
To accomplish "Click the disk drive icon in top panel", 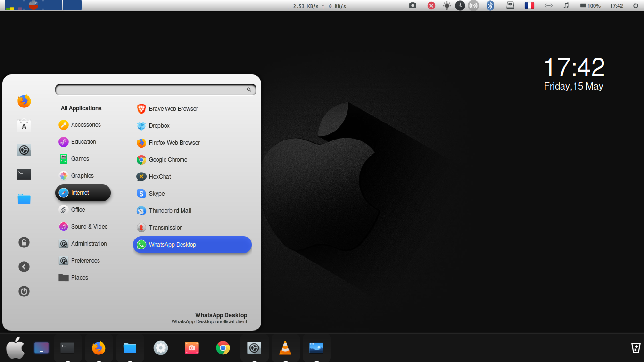I will [x=510, y=6].
